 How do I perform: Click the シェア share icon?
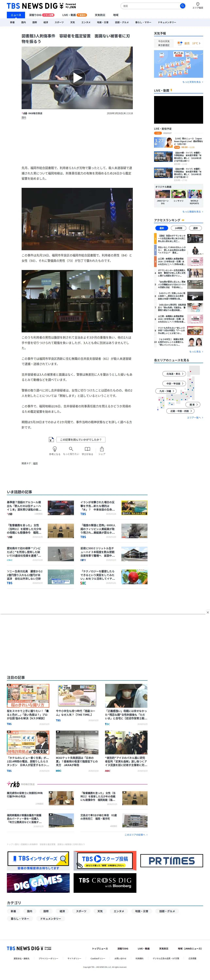click(102, 449)
